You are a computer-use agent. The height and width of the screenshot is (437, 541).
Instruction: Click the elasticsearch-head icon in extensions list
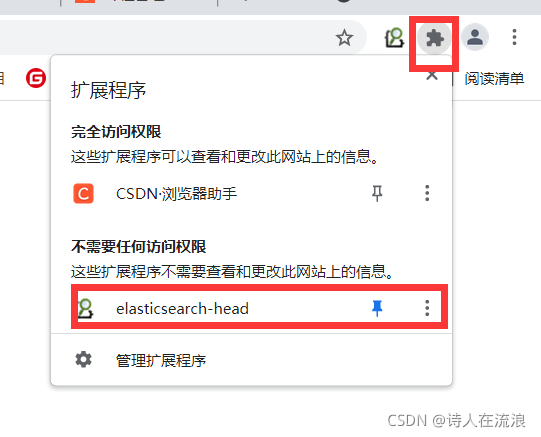pos(85,308)
